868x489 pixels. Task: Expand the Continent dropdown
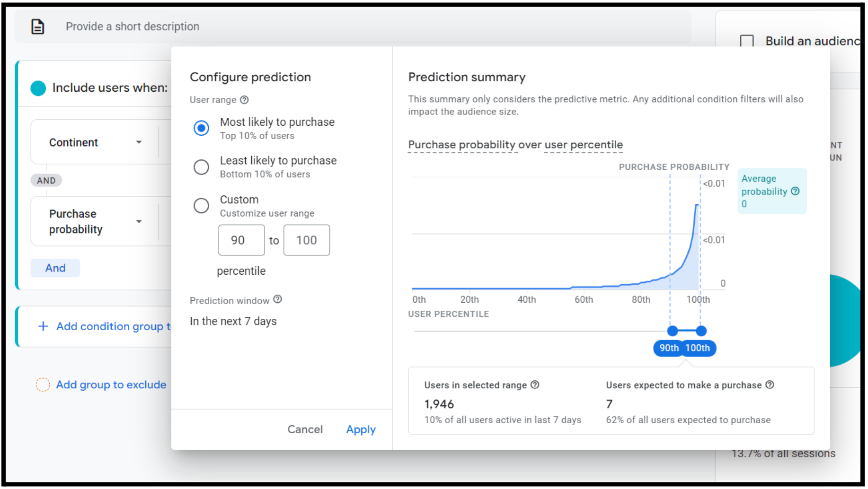[139, 142]
